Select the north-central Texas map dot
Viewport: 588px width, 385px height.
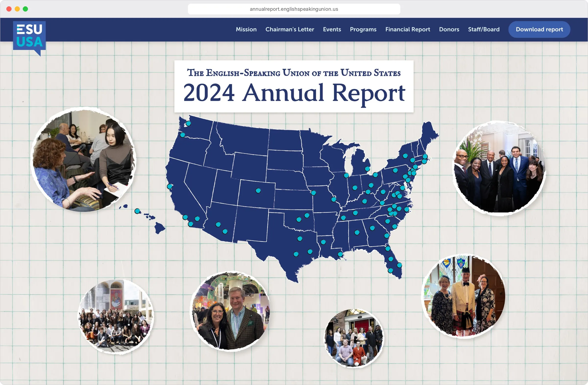(299, 238)
